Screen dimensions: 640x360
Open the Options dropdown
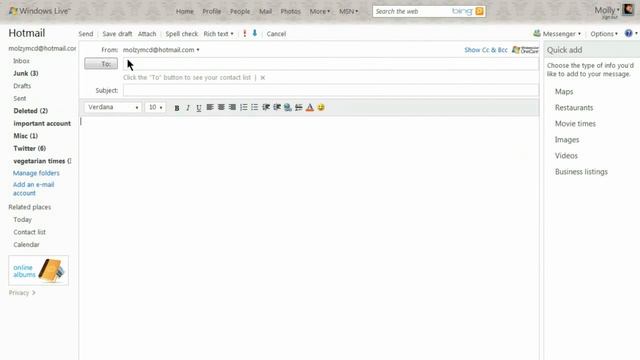604,34
